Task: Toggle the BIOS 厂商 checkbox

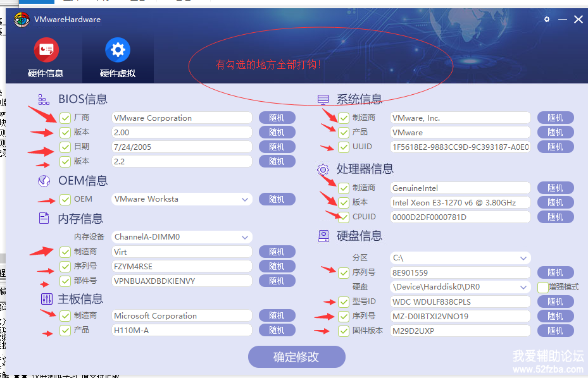Action: pyautogui.click(x=65, y=118)
